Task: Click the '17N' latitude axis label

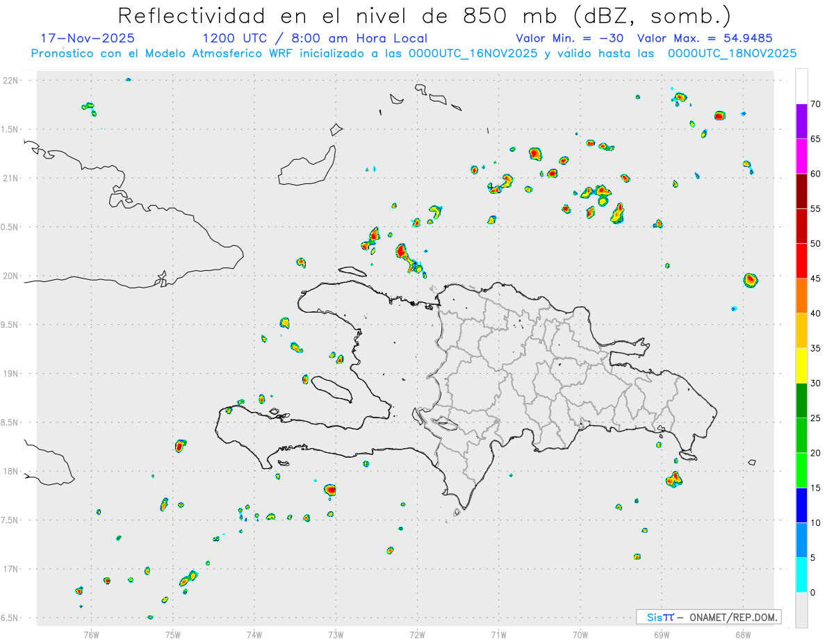Action: 11,569
